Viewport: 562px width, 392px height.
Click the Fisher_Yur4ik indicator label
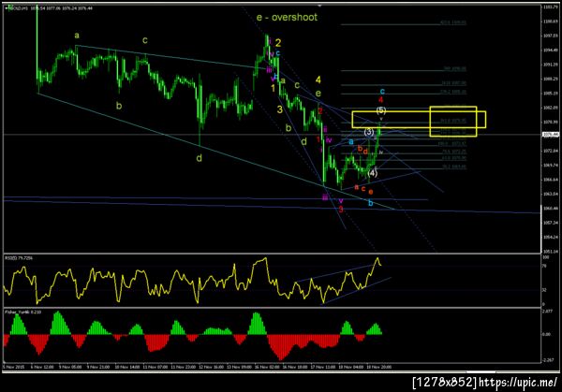click(22, 312)
